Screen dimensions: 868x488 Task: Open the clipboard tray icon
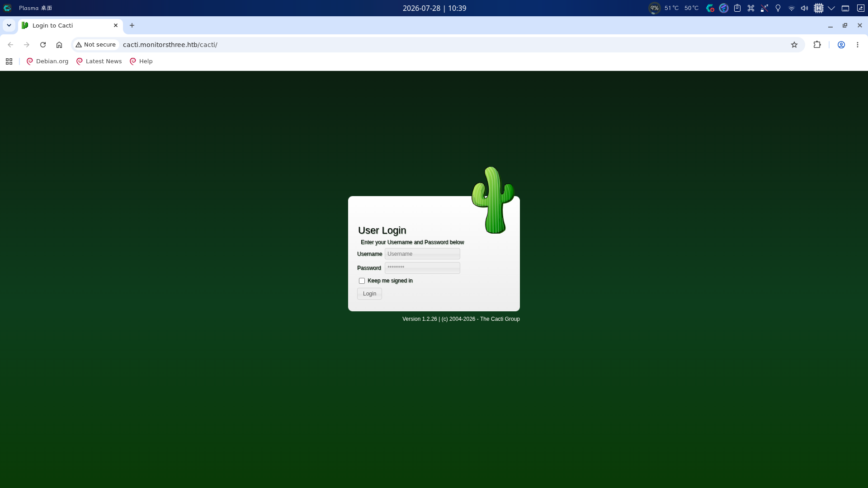[737, 8]
